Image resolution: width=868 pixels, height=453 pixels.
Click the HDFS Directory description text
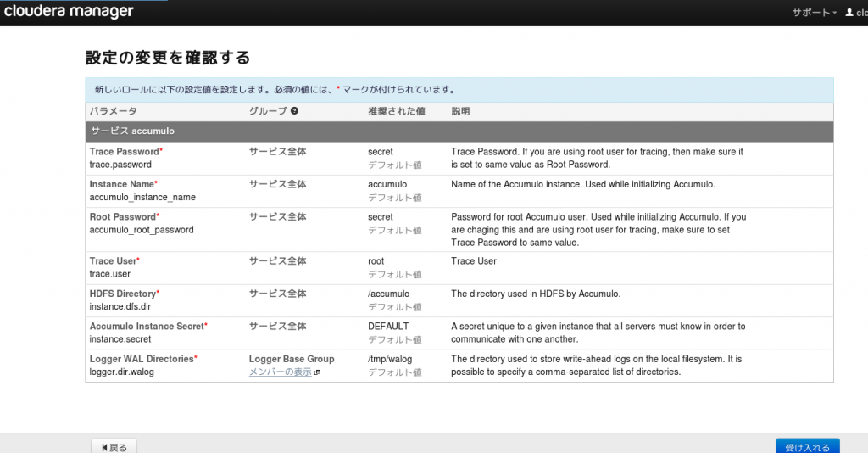[536, 294]
